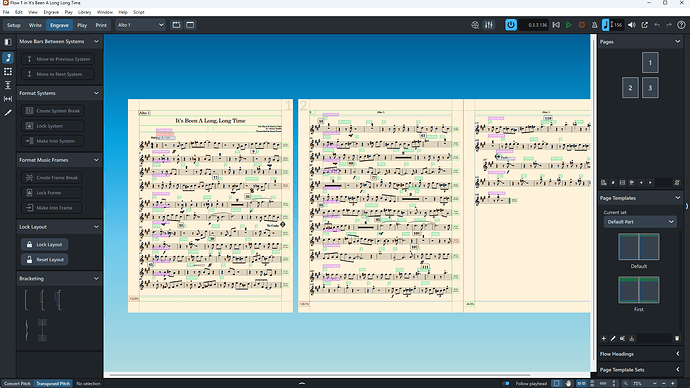Click Create Frame Break button
This screenshot has height=388, width=690.
[x=51, y=178]
